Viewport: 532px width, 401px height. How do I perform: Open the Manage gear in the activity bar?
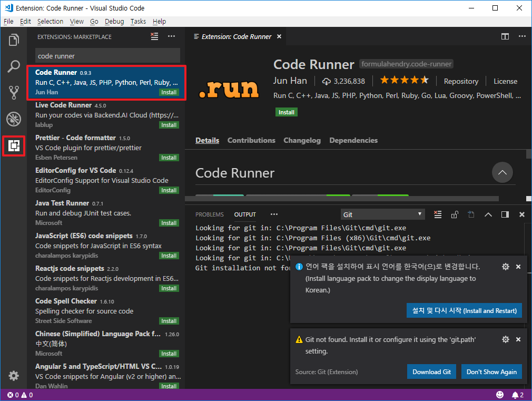tap(14, 376)
